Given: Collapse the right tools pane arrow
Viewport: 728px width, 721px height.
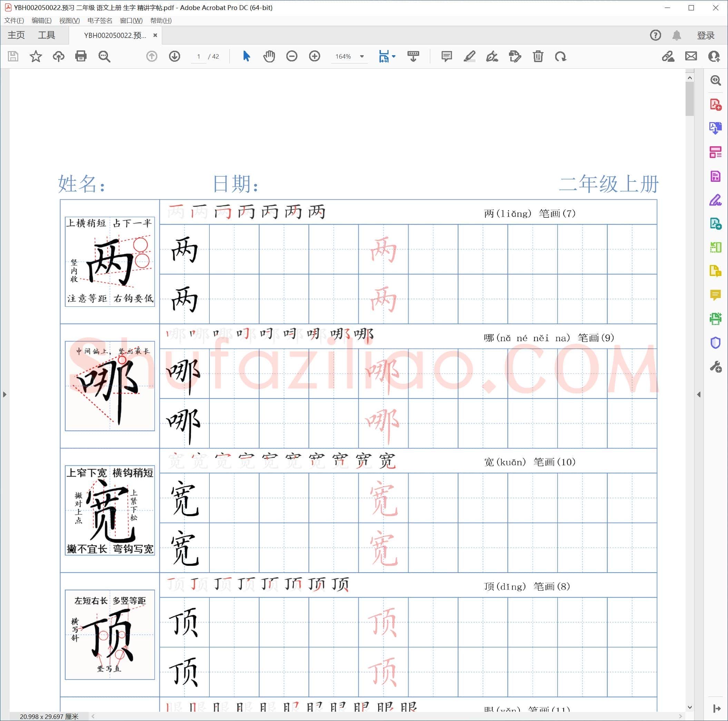Looking at the screenshot, I should [699, 394].
